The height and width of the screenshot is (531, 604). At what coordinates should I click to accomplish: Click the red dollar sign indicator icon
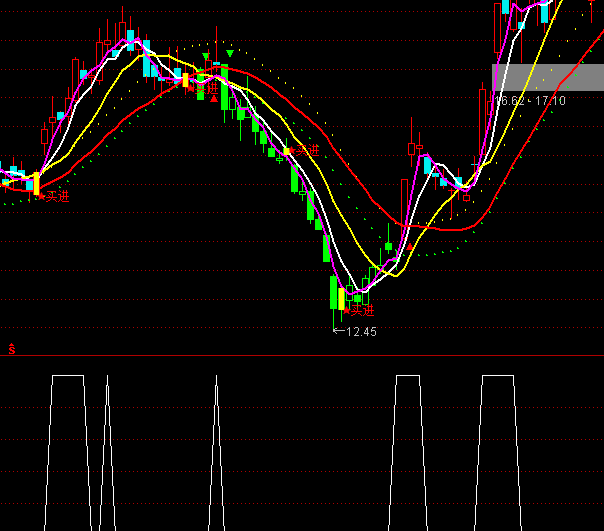[x=12, y=348]
